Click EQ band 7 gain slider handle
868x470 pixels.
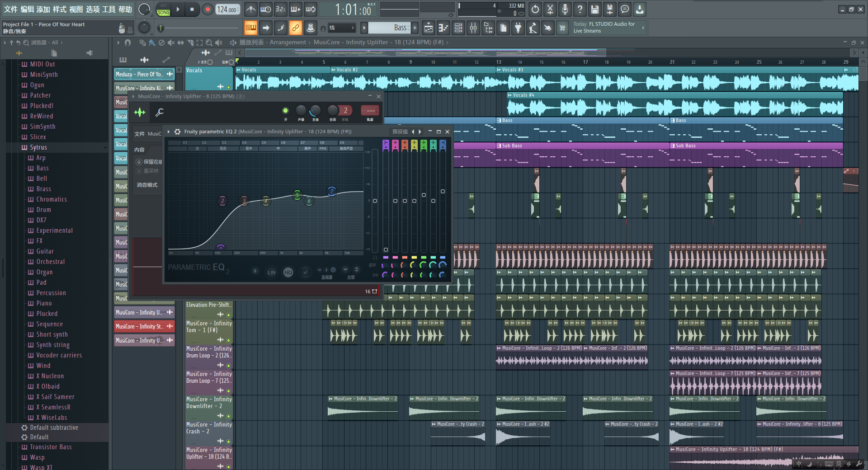(443, 191)
